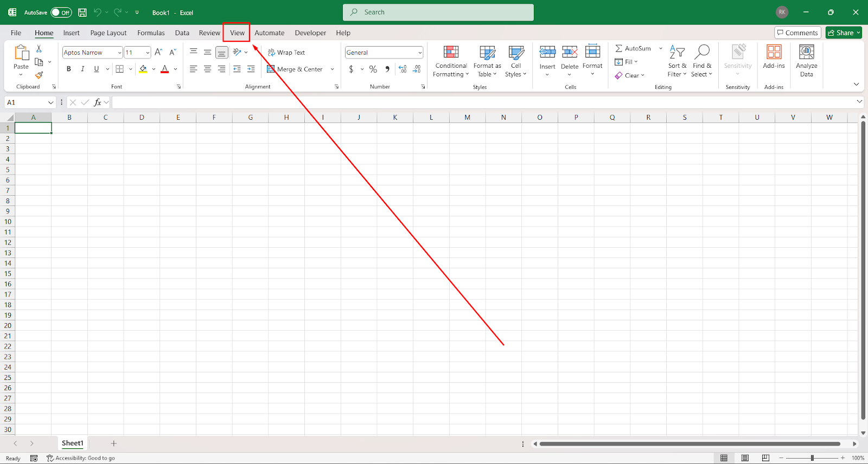Viewport: 868px width, 464px height.
Task: Click the Insert Function fx icon
Action: (x=98, y=102)
